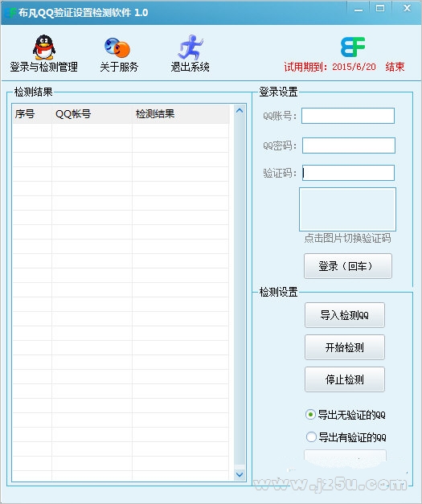Click the BF title bar app icon

[x=10, y=13]
